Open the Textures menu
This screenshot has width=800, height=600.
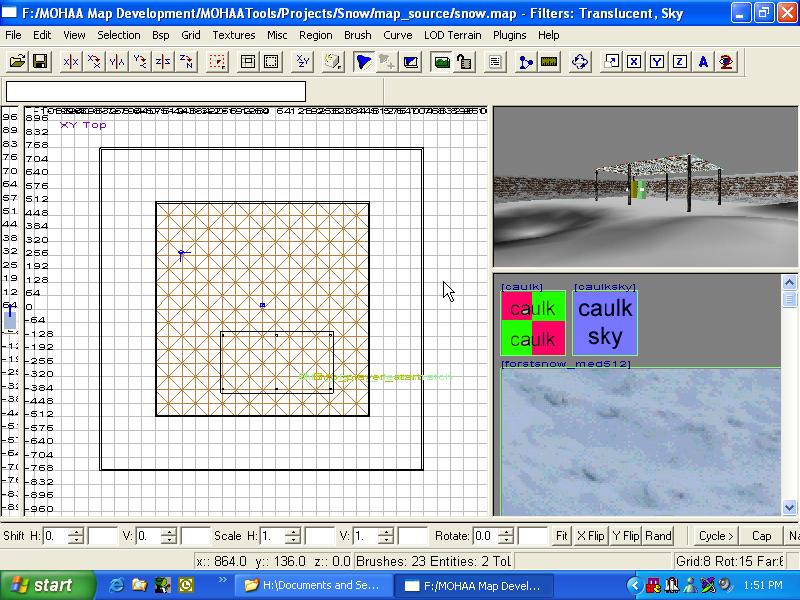tap(233, 35)
